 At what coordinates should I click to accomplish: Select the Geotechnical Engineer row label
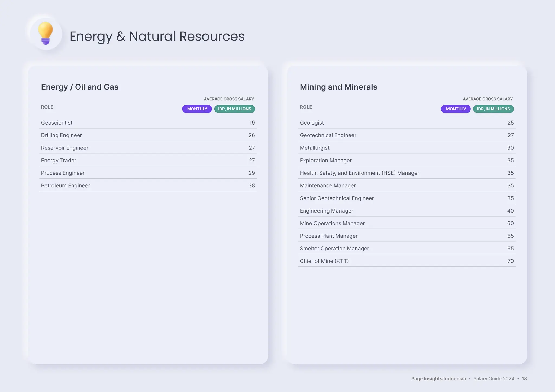click(x=328, y=135)
